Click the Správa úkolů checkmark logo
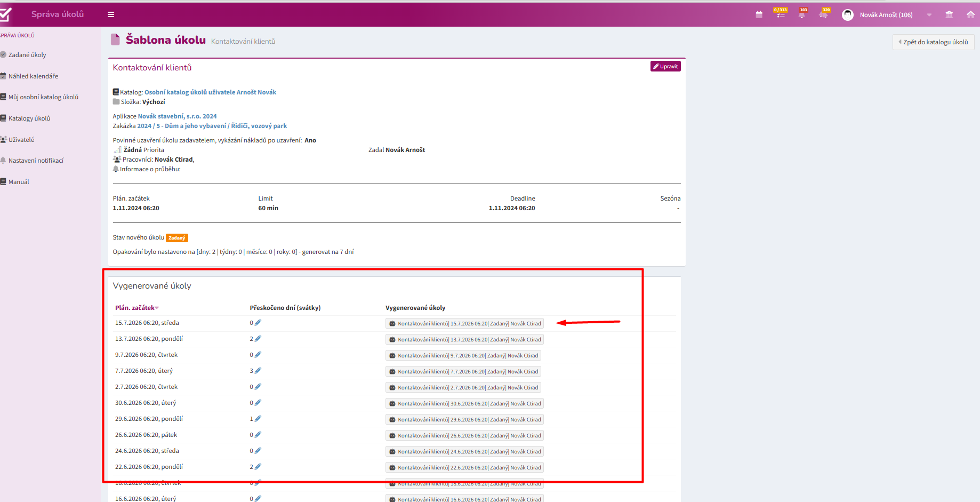980x502 pixels. pos(5,14)
